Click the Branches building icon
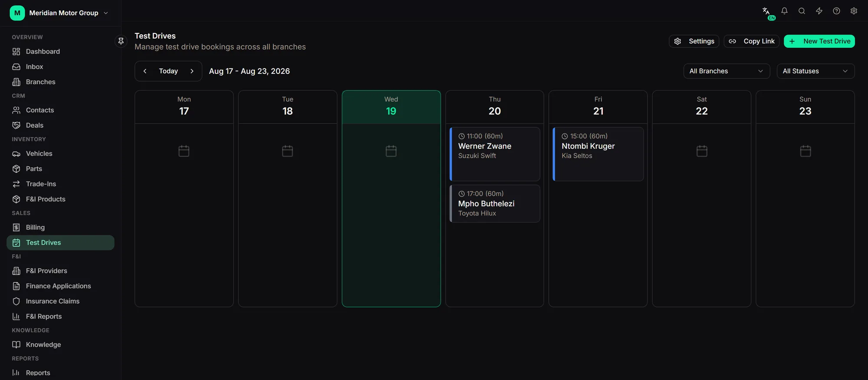The image size is (868, 380). click(x=16, y=82)
